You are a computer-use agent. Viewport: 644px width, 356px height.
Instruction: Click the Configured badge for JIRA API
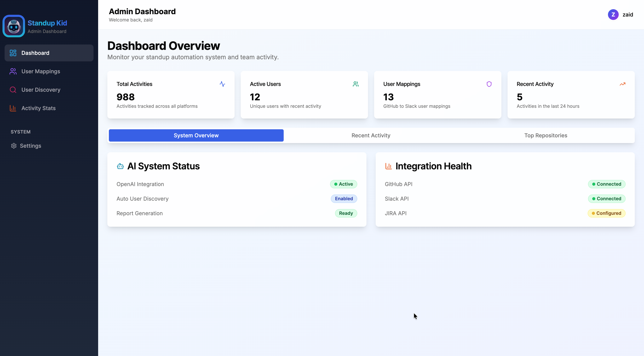[606, 213]
